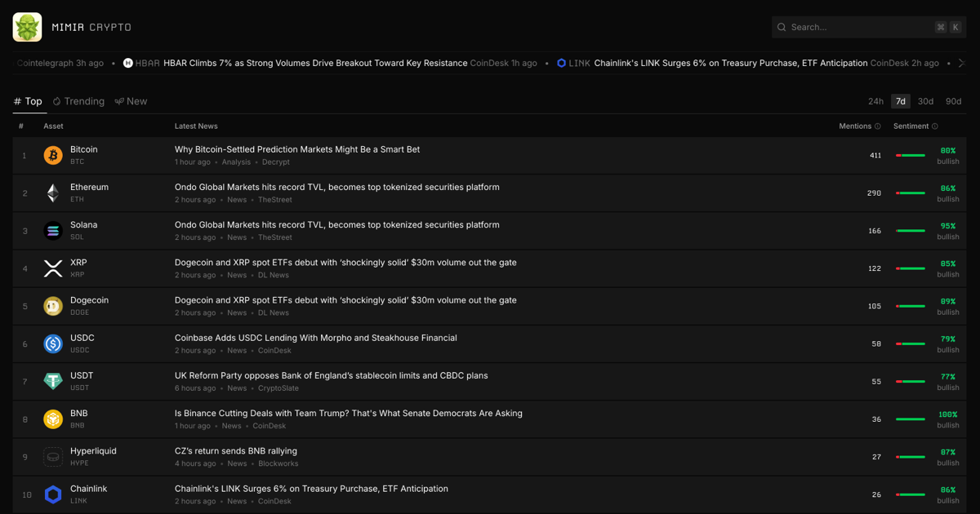This screenshot has height=514, width=980.
Task: Open the New tab
Action: (x=131, y=101)
